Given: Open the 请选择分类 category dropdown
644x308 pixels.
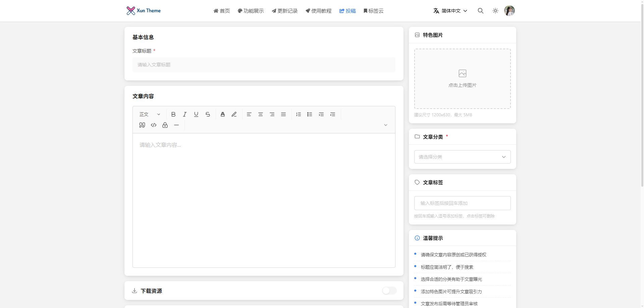Looking at the screenshot, I should click(462, 157).
